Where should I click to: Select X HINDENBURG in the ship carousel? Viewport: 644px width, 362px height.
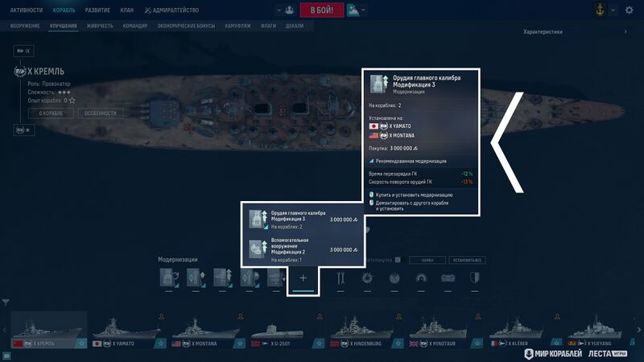click(x=366, y=330)
